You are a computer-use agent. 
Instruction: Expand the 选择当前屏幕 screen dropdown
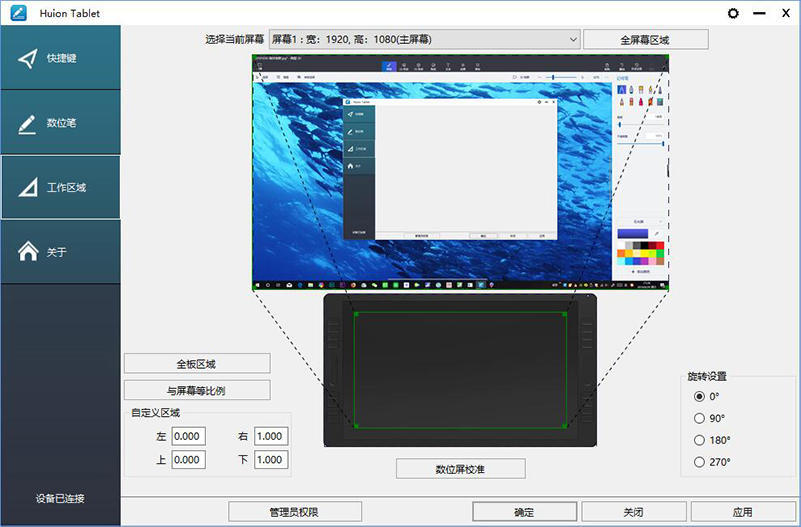click(x=425, y=39)
